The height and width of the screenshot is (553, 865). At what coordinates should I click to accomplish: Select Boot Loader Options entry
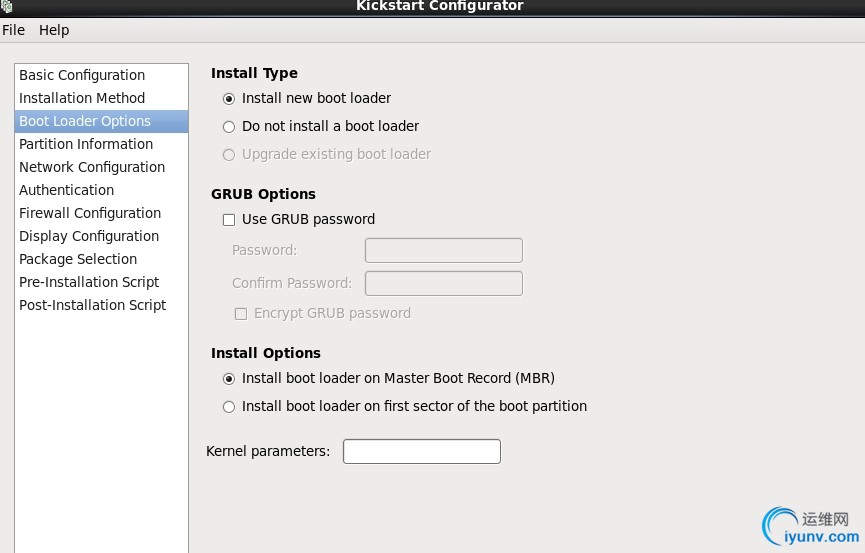(85, 121)
